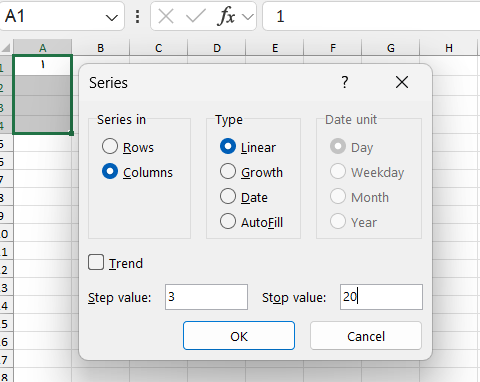Viewport: 480px width, 382px height.
Task: Expand the dropdown next to fx
Action: [248, 17]
